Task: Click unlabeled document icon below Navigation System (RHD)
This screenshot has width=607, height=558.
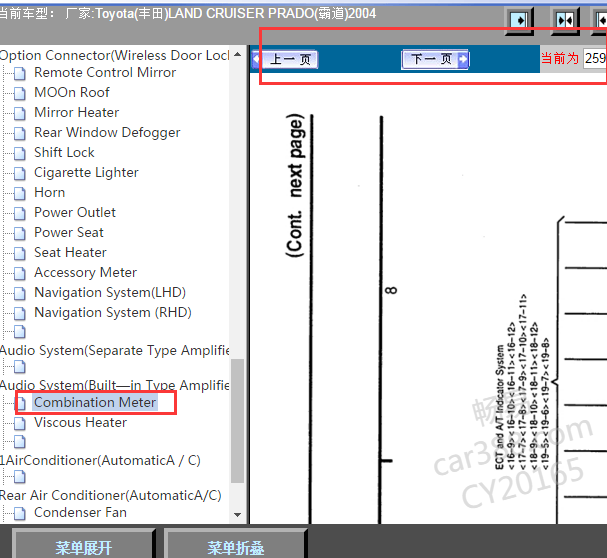Action: coord(20,332)
